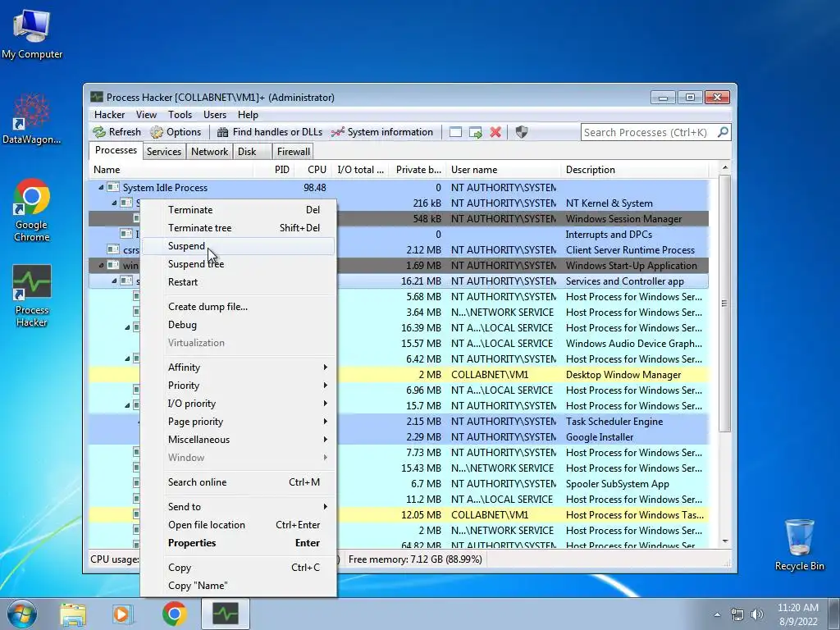This screenshot has height=630, width=840.
Task: Click the Spooler SubSystem App description
Action: click(617, 484)
